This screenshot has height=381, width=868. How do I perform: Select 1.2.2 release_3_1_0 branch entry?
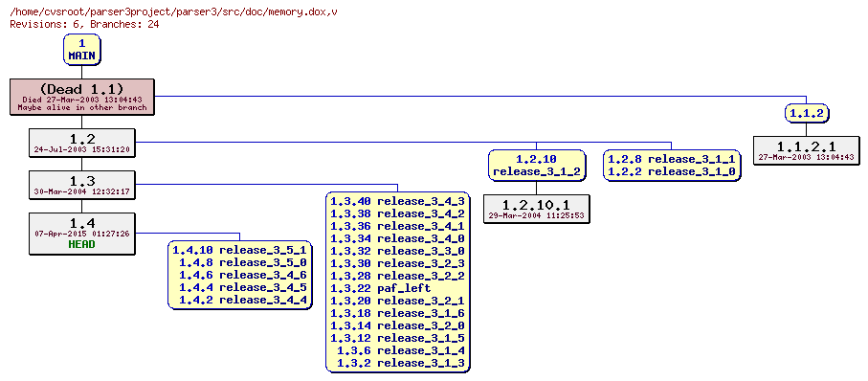click(x=672, y=171)
